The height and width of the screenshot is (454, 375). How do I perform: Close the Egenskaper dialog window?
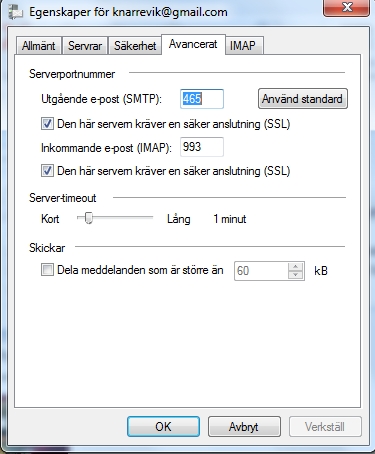click(347, 7)
